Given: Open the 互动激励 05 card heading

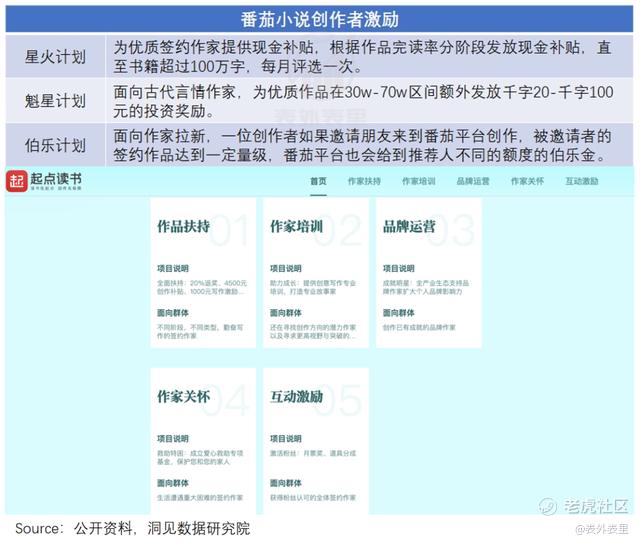Looking at the screenshot, I should pos(296,396).
